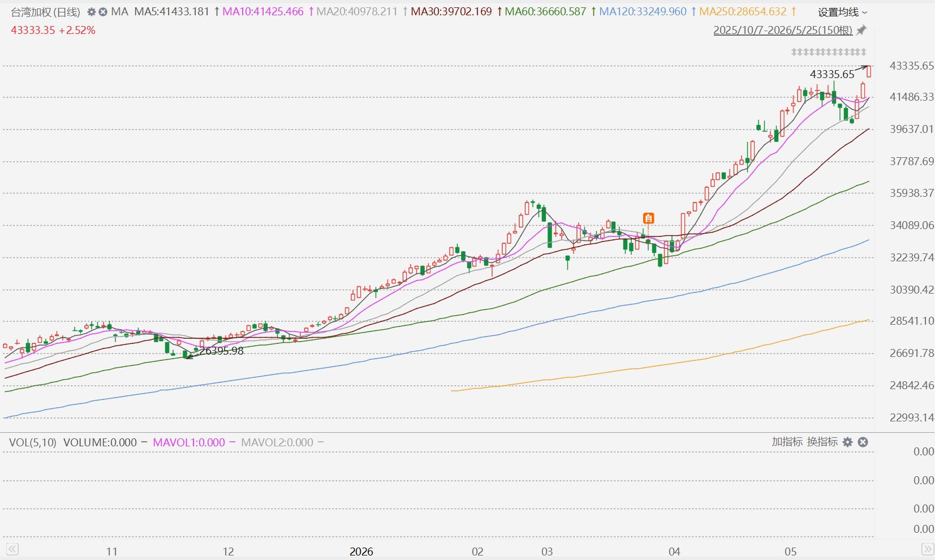Viewport: 935px width, 560px height.
Task: Open VOL indicator settings gear icon
Action: coord(847,442)
